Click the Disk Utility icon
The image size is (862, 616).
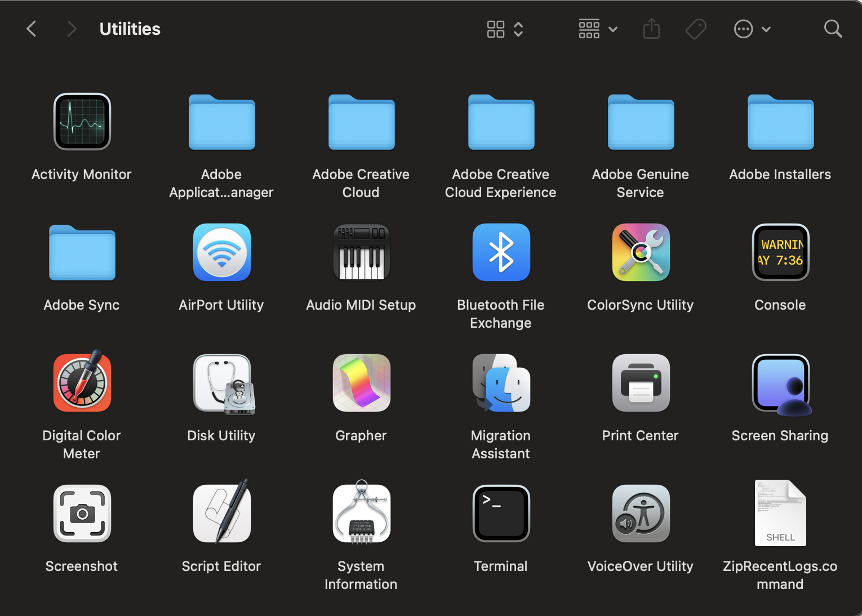coord(222,383)
